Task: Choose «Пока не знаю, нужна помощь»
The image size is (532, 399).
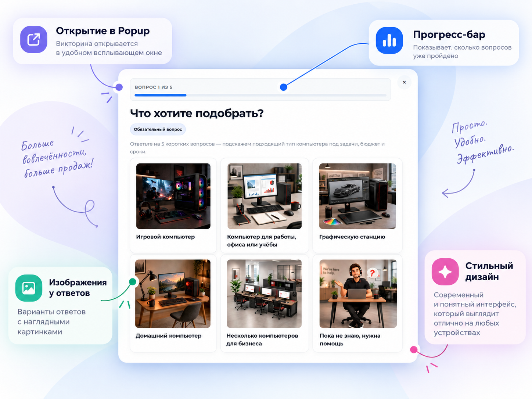Action: click(x=350, y=339)
